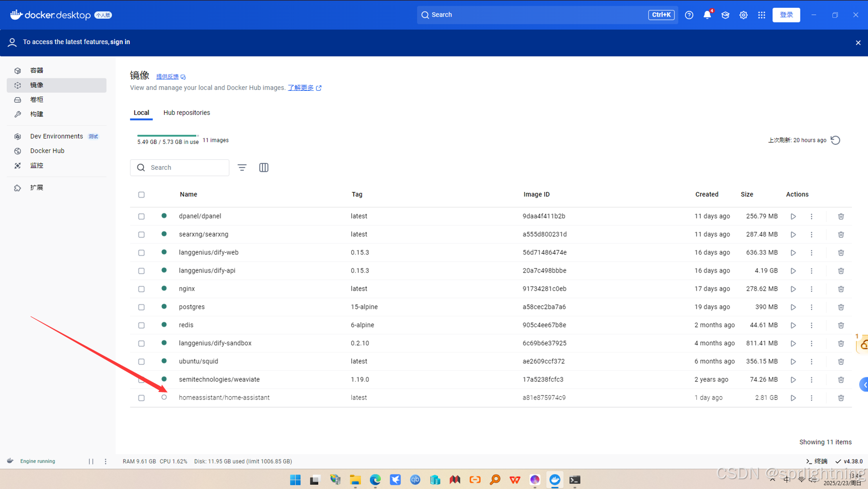The width and height of the screenshot is (868, 489).
Task: Check the homeassistant/home-assistant row checkbox
Action: coord(141,398)
